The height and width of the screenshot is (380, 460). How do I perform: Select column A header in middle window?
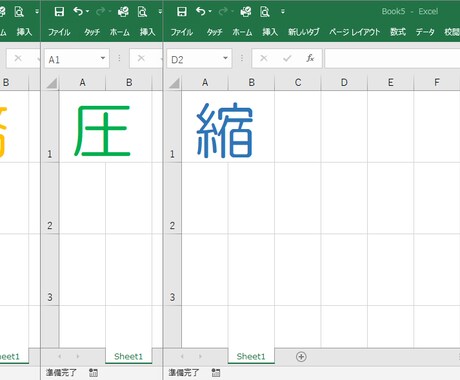coord(82,83)
